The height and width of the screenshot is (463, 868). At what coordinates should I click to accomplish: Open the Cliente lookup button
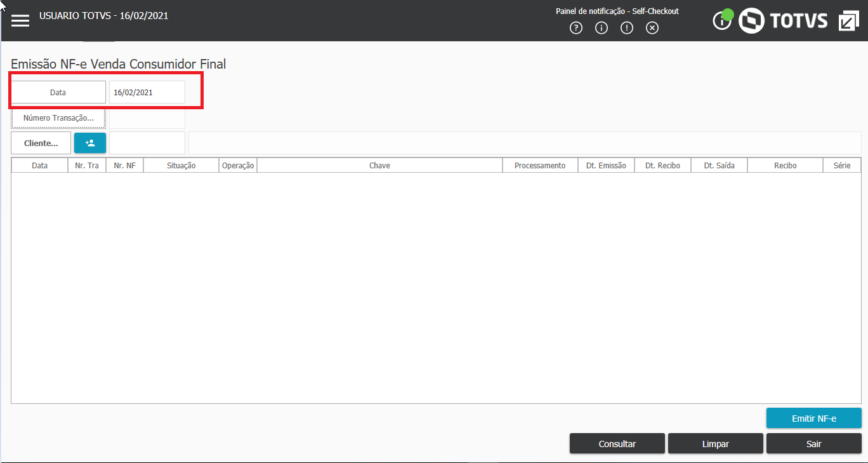coord(41,143)
